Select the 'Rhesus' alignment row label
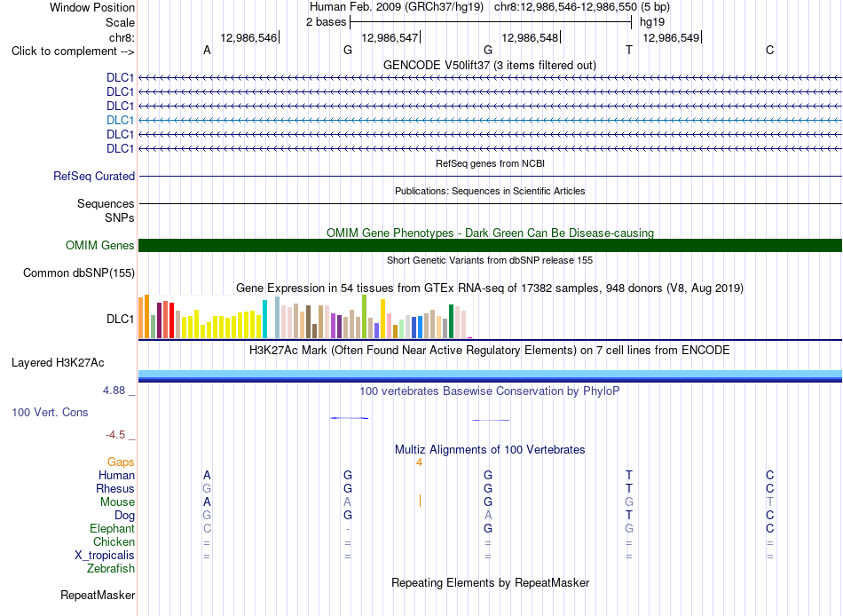This screenshot has width=843, height=616. pos(115,488)
